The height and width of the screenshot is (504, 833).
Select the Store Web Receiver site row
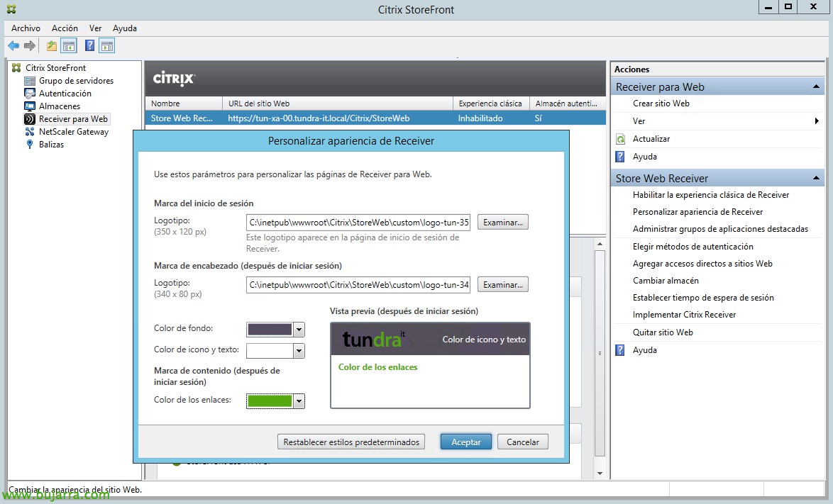pos(375,118)
